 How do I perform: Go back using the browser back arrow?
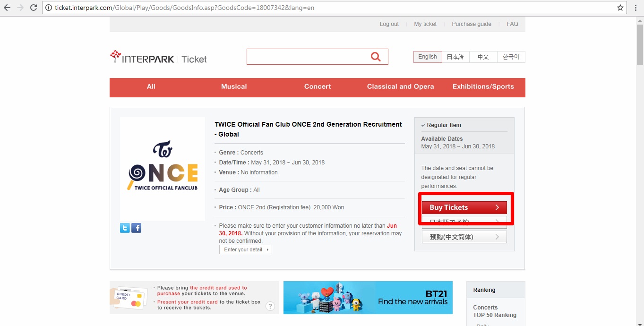pyautogui.click(x=7, y=8)
